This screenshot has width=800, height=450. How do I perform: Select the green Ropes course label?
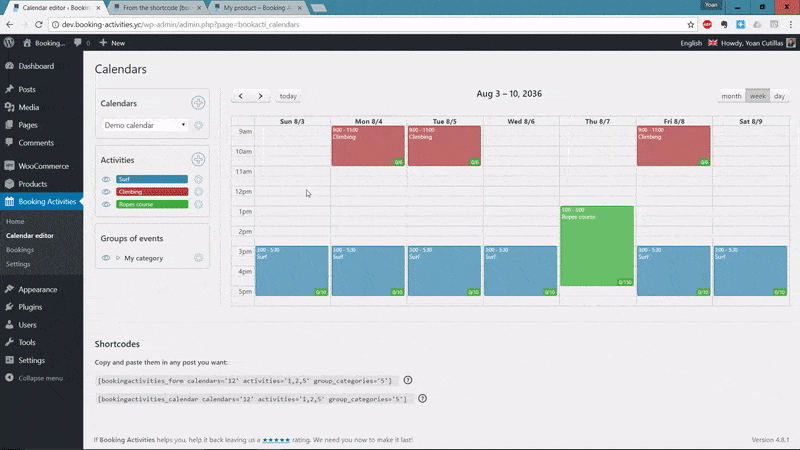click(152, 204)
